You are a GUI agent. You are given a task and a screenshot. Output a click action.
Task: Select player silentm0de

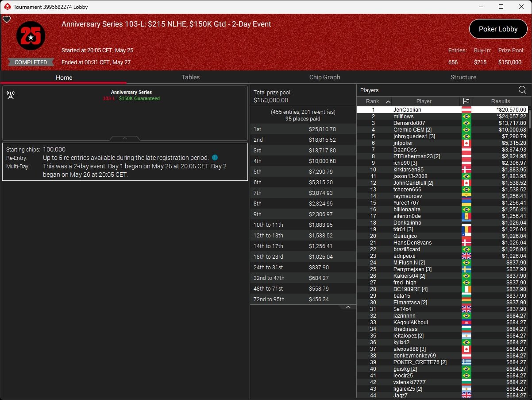[443, 216]
